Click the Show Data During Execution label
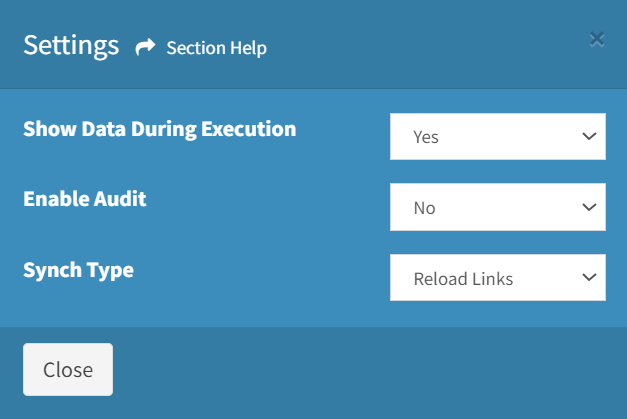Screen dimensions: 627x419 (160, 130)
